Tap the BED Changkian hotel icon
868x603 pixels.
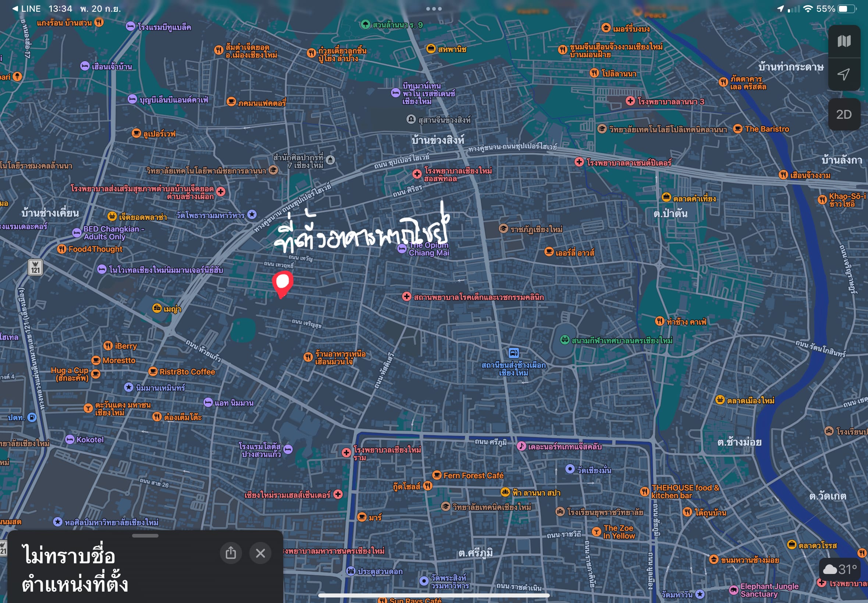(x=77, y=233)
